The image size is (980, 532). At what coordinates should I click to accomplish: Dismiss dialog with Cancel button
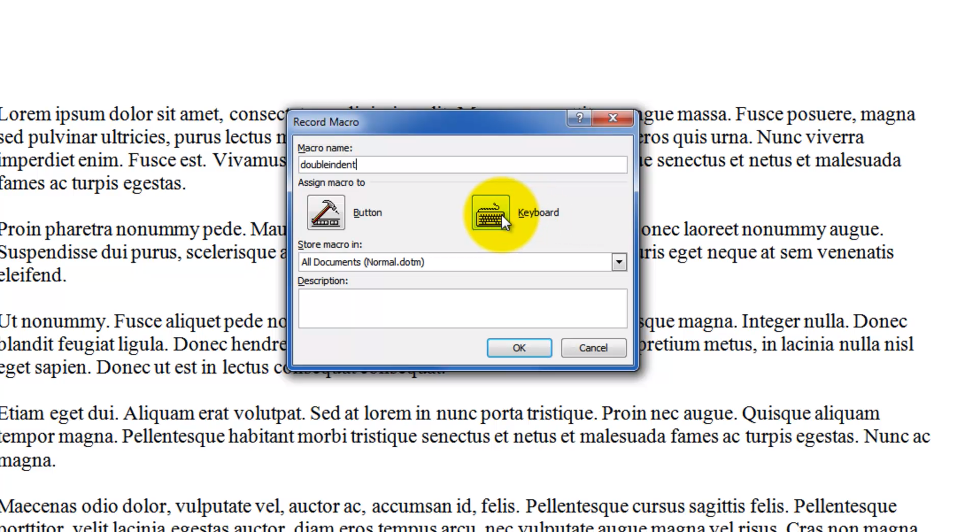click(x=593, y=348)
